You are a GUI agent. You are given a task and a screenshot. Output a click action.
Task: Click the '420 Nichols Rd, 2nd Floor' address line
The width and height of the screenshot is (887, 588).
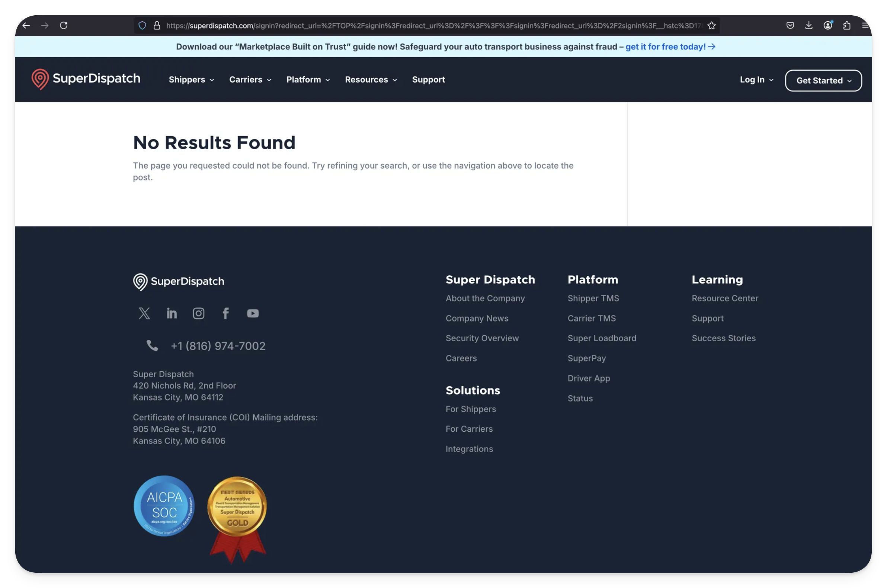tap(185, 386)
